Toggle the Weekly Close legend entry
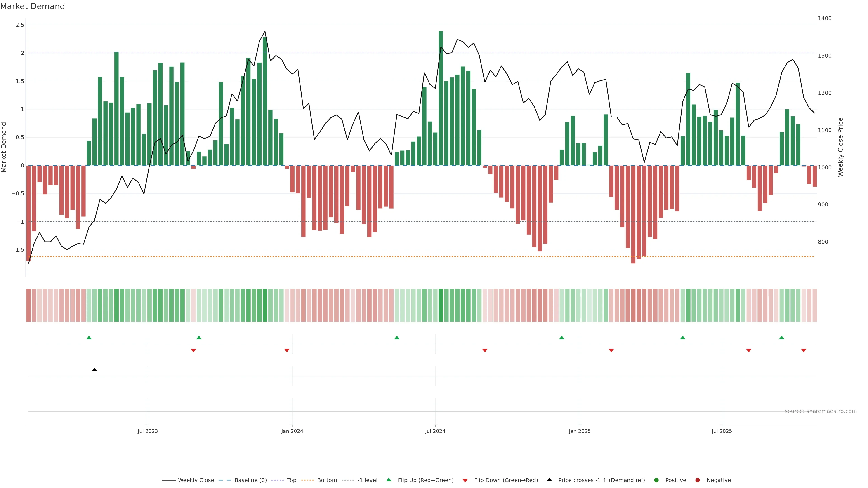 [196, 480]
